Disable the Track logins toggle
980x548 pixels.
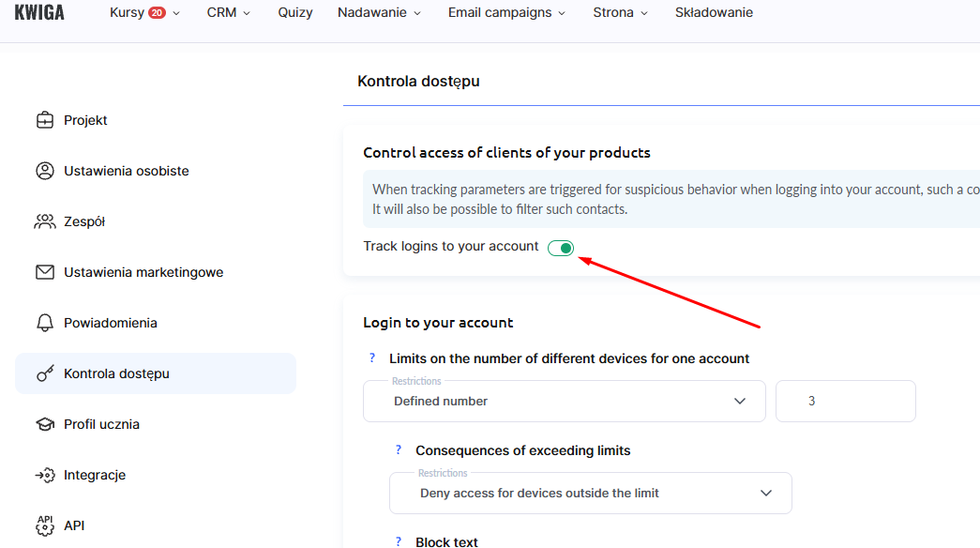click(561, 248)
